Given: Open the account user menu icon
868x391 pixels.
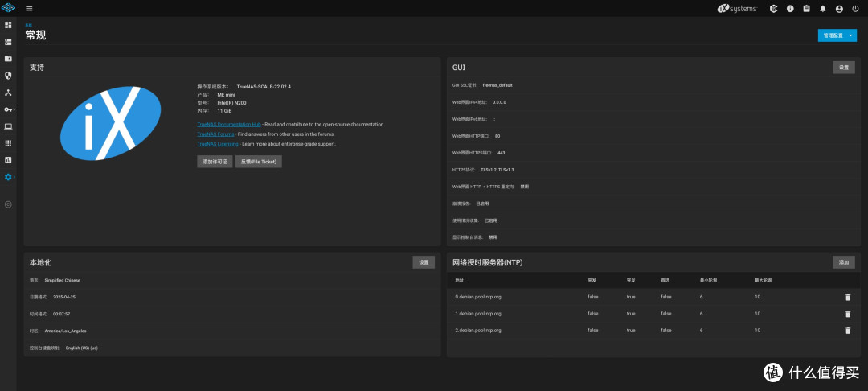Looking at the screenshot, I should 839,9.
